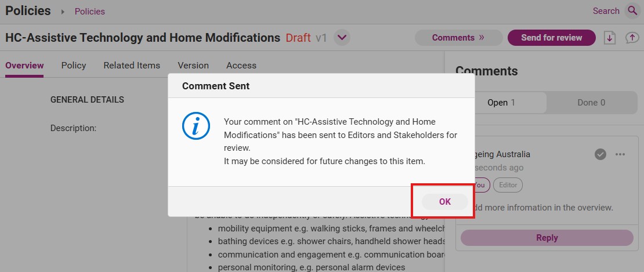Open the Policy tab
Image resolution: width=644 pixels, height=272 pixels.
(74, 66)
